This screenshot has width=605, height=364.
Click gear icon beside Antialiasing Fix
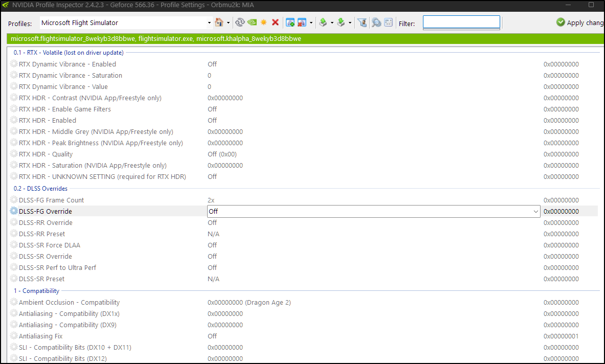[x=14, y=336]
